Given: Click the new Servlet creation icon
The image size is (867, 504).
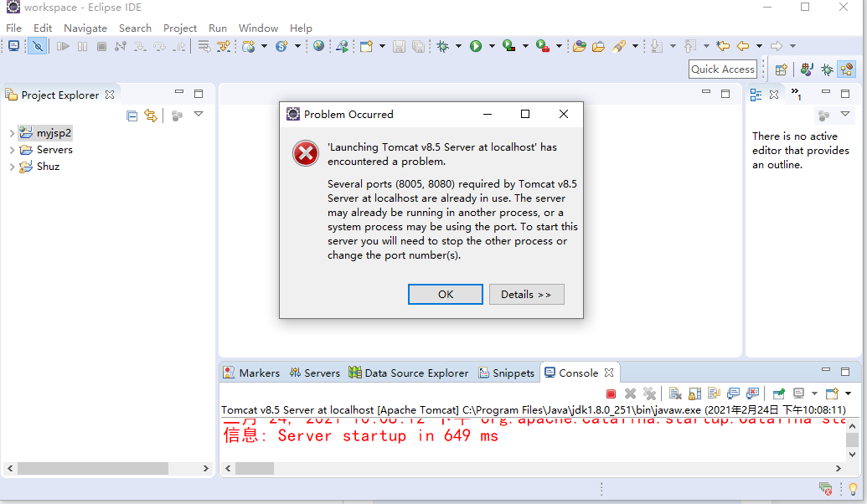Looking at the screenshot, I should coord(282,46).
